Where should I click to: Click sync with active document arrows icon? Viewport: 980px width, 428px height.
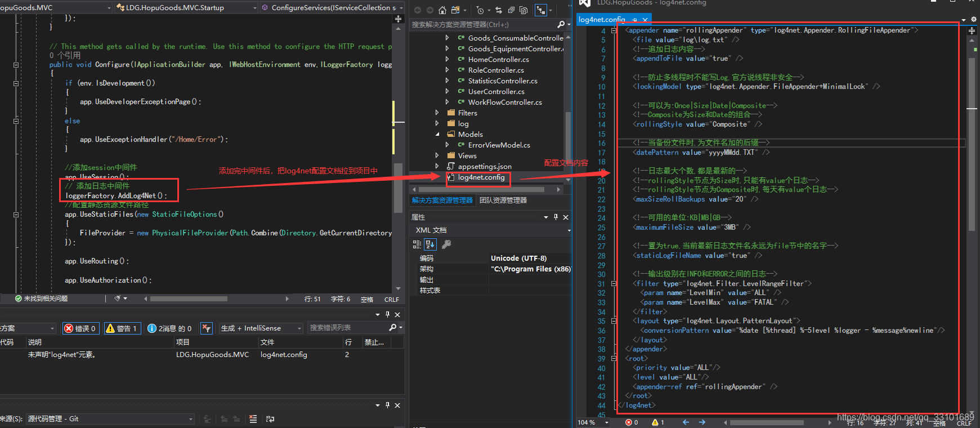(x=498, y=10)
